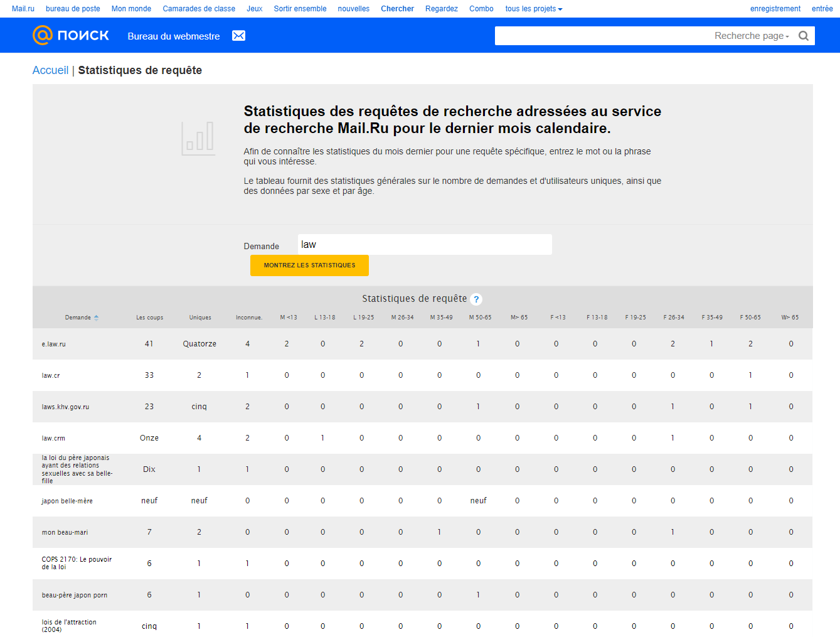The height and width of the screenshot is (637, 840).
Task: Open the Jeux menu item
Action: [255, 9]
